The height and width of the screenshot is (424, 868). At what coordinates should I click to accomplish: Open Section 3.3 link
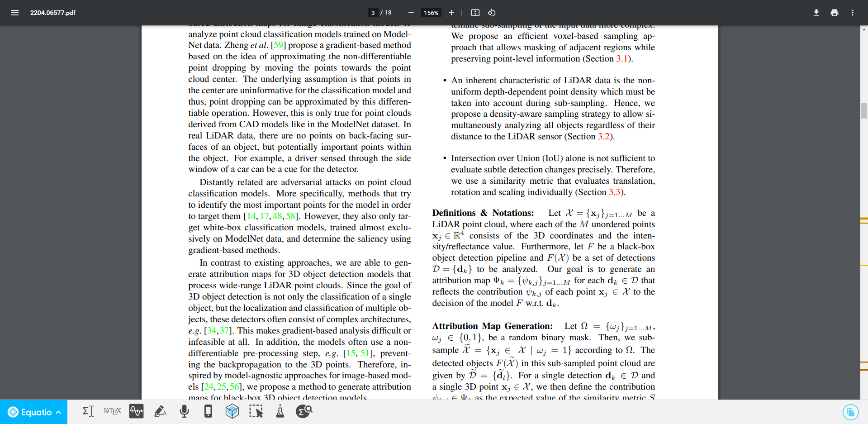click(x=614, y=192)
